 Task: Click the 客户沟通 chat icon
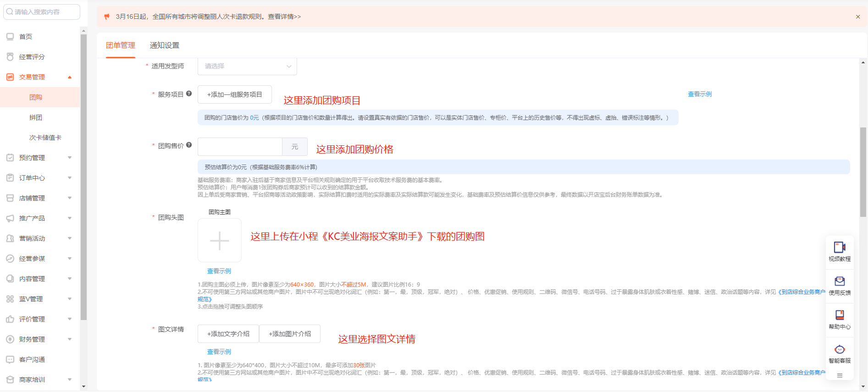pyautogui.click(x=10, y=359)
